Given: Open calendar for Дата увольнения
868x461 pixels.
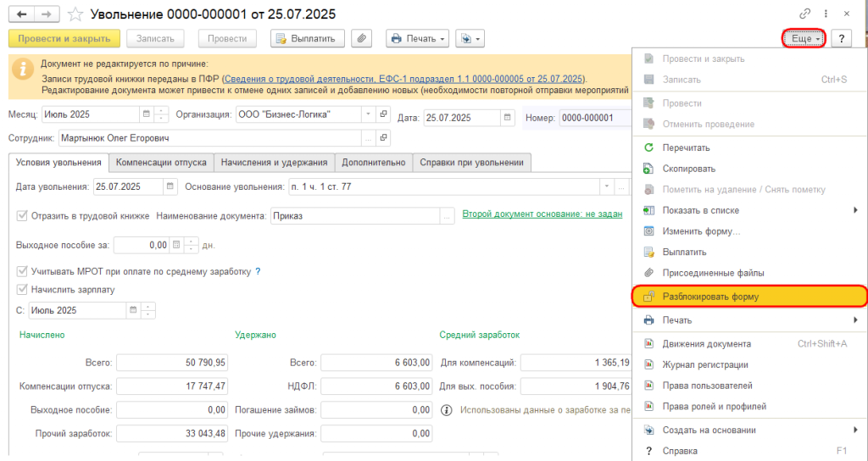Looking at the screenshot, I should pyautogui.click(x=170, y=186).
